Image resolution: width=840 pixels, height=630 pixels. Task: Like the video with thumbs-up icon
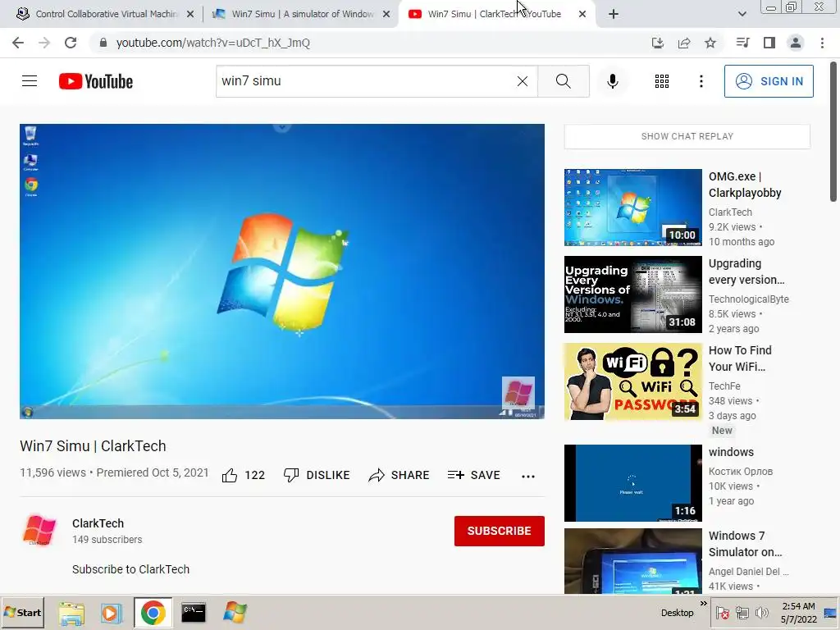230,475
